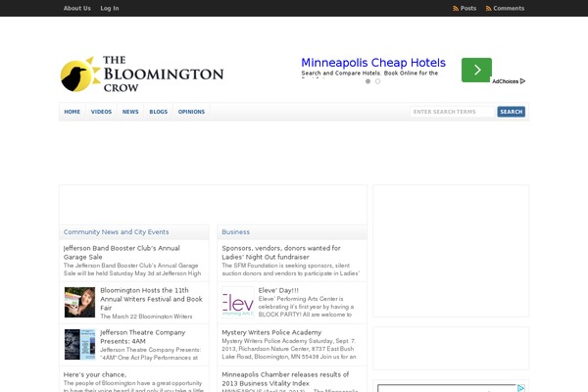Open the Comments feed link
The width and height of the screenshot is (588, 392).
tap(509, 8)
